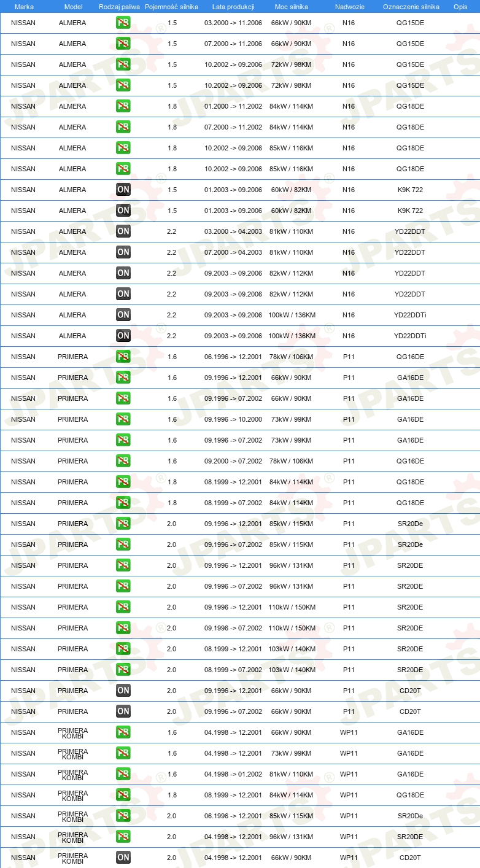
Task: Select Primera Kombi date range 06.1996 -> 12.2001
Action: point(233,816)
